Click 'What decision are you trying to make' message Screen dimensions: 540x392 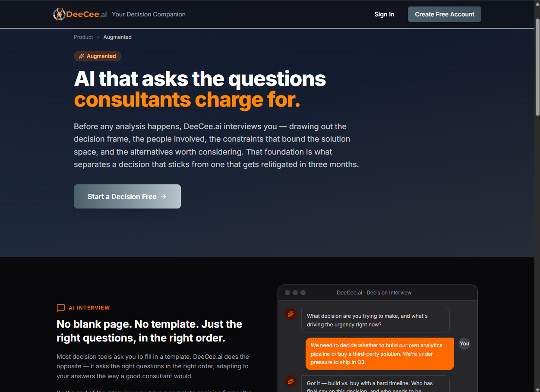click(376, 320)
